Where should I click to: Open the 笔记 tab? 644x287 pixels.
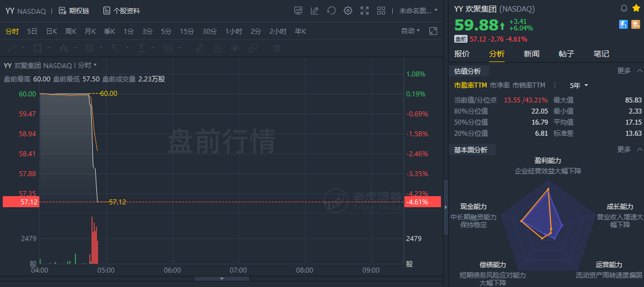[601, 53]
